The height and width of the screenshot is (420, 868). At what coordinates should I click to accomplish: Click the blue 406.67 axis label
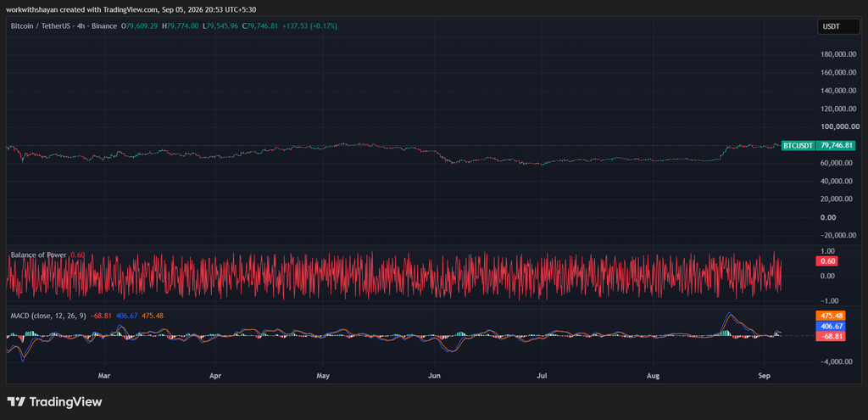(831, 327)
